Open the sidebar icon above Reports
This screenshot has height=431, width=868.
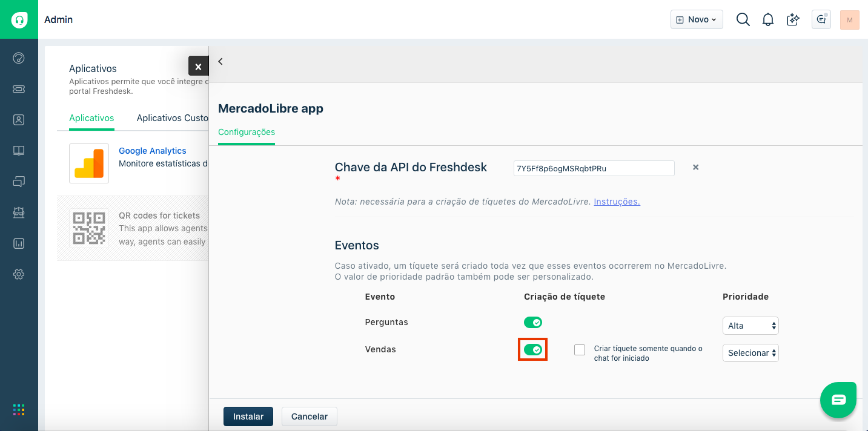[19, 212]
